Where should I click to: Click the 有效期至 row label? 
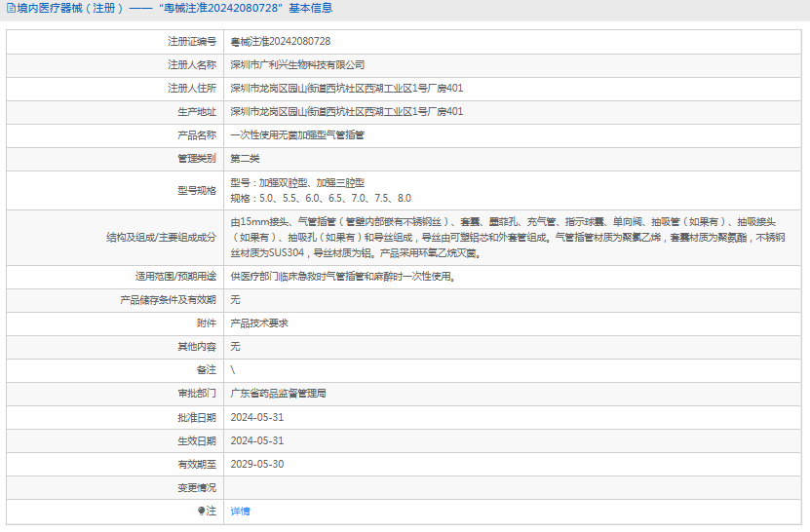point(197,464)
